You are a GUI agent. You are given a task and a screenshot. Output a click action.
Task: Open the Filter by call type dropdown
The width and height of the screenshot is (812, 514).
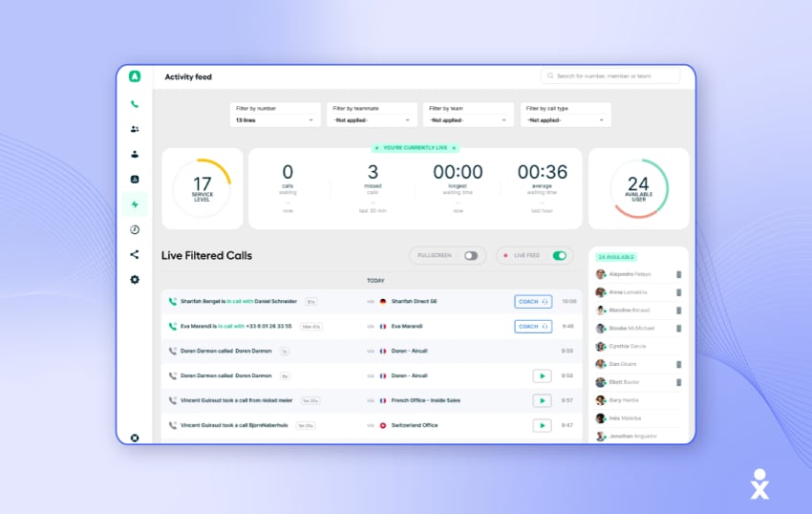tap(566, 115)
